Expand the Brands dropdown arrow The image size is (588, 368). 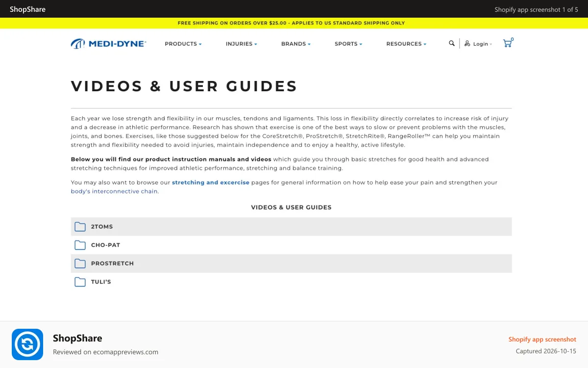pyautogui.click(x=309, y=44)
